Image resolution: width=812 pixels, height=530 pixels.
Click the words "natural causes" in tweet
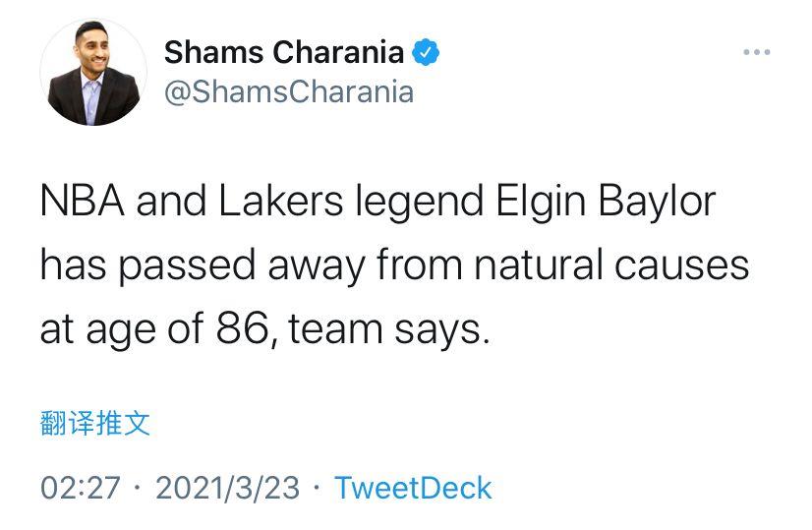point(611,265)
